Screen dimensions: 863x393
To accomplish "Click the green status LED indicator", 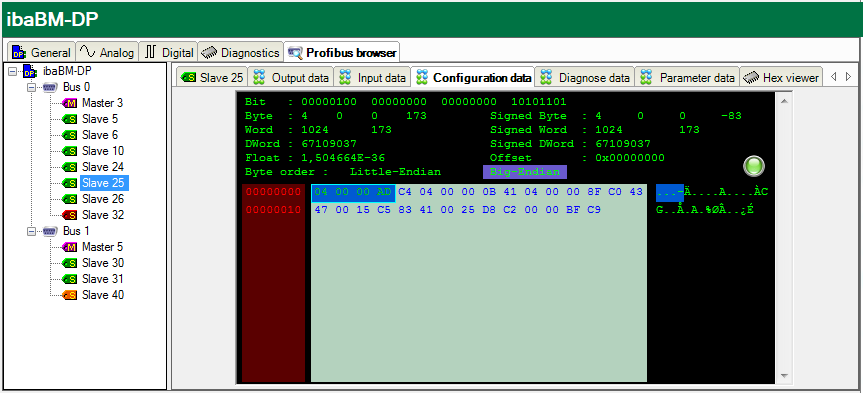I will [x=754, y=166].
